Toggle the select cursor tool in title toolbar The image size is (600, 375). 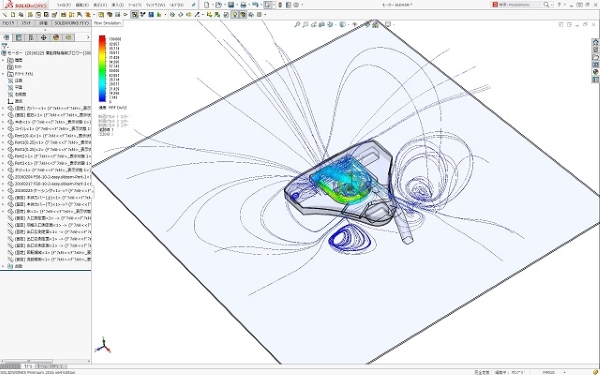click(268, 5)
